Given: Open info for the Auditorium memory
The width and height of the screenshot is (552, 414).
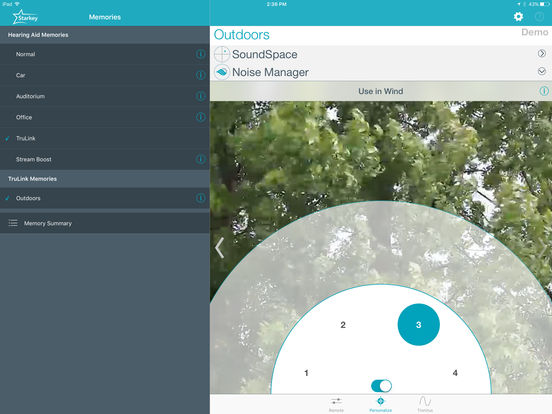Looking at the screenshot, I should [x=200, y=96].
